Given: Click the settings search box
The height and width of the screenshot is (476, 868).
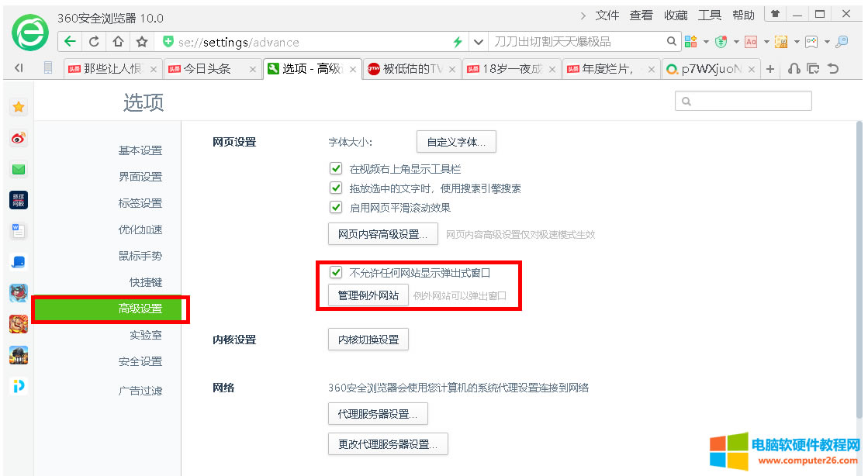Looking at the screenshot, I should click(743, 100).
